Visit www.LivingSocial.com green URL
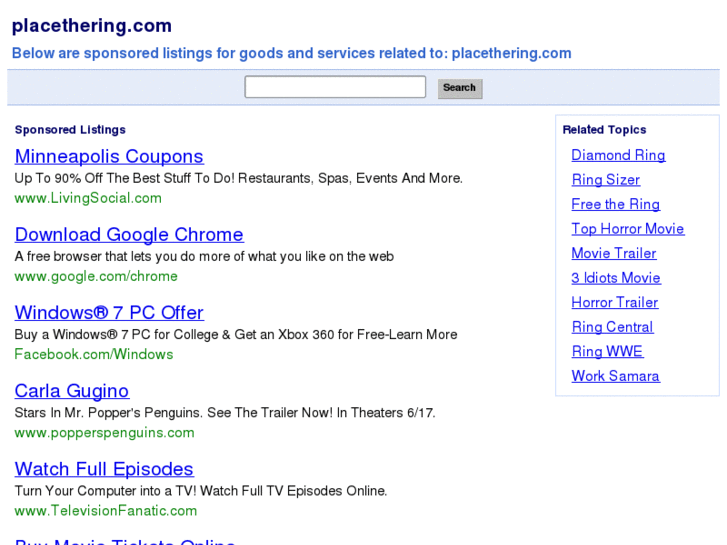 point(88,198)
